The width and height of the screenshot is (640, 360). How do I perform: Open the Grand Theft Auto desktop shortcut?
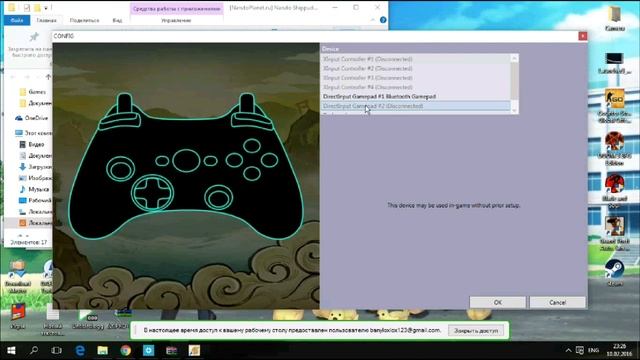coord(614,233)
